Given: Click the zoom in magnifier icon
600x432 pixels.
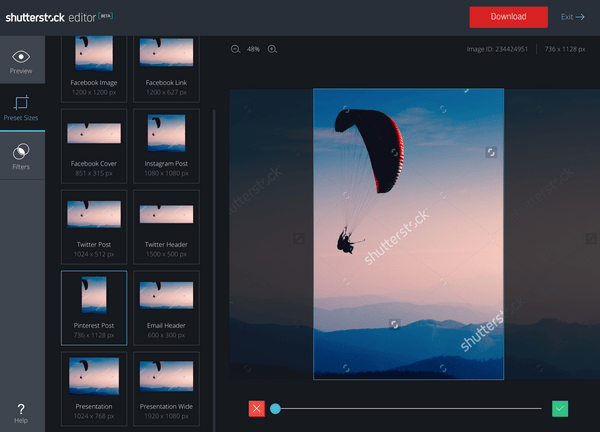Looking at the screenshot, I should coord(272,49).
